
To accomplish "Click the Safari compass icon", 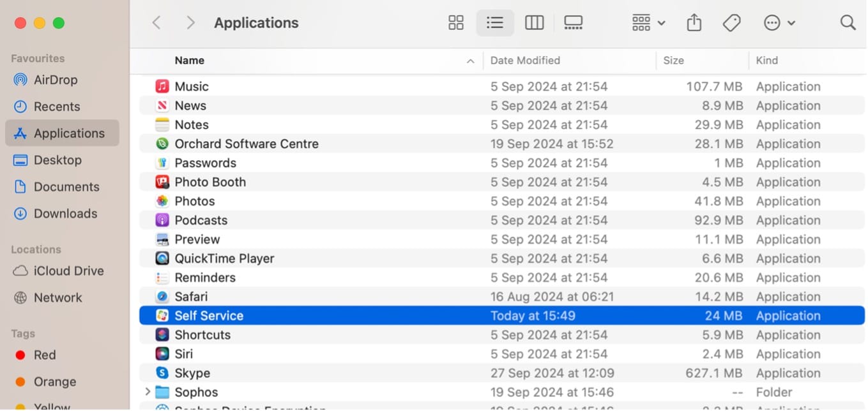I will (x=162, y=297).
